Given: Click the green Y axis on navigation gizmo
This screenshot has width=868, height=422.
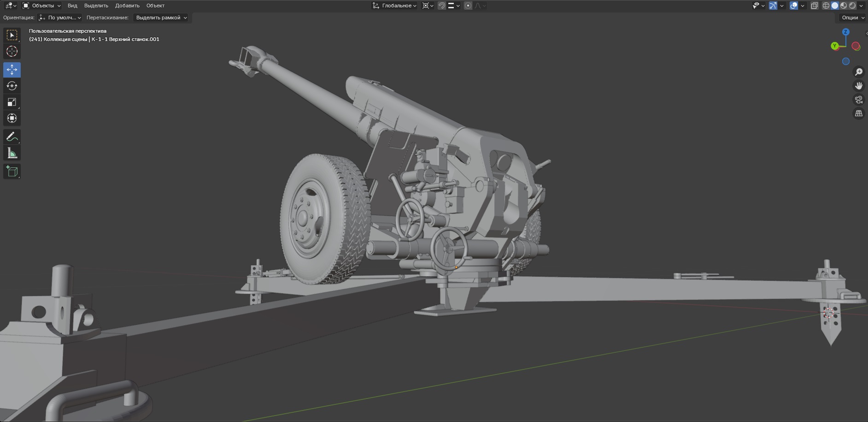Looking at the screenshot, I should point(835,46).
